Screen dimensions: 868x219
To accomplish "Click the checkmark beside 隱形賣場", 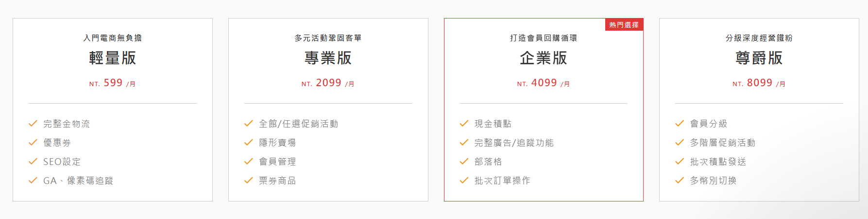I will pyautogui.click(x=249, y=143).
